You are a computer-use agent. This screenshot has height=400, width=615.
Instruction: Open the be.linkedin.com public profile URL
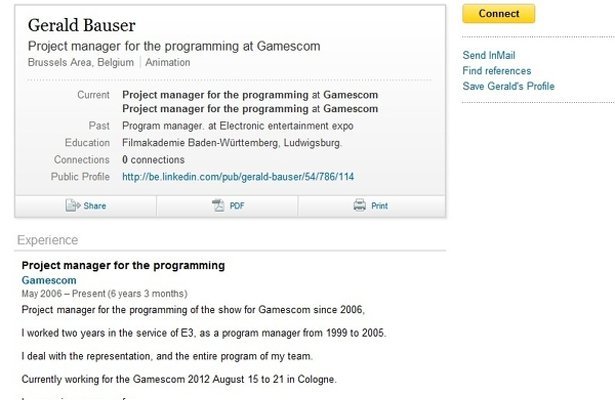tap(238, 177)
